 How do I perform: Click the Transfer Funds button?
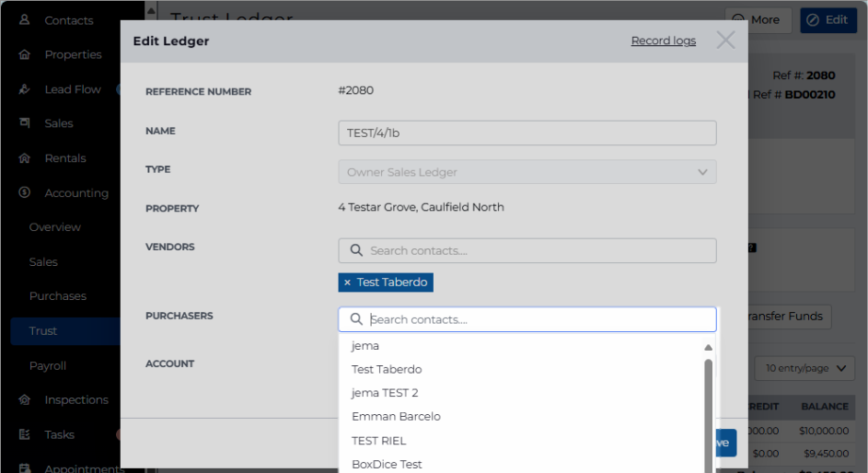pos(789,317)
